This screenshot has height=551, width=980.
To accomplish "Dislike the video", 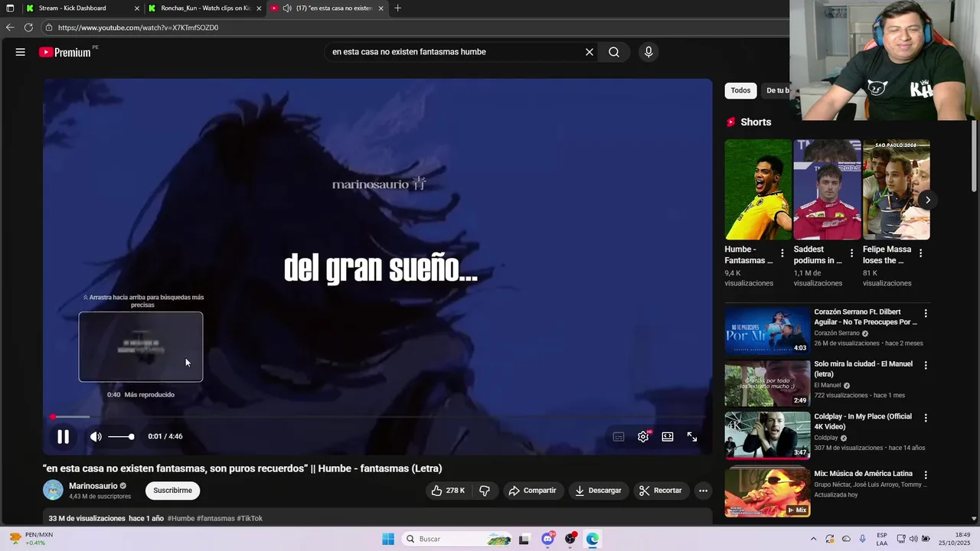I will [x=485, y=491].
